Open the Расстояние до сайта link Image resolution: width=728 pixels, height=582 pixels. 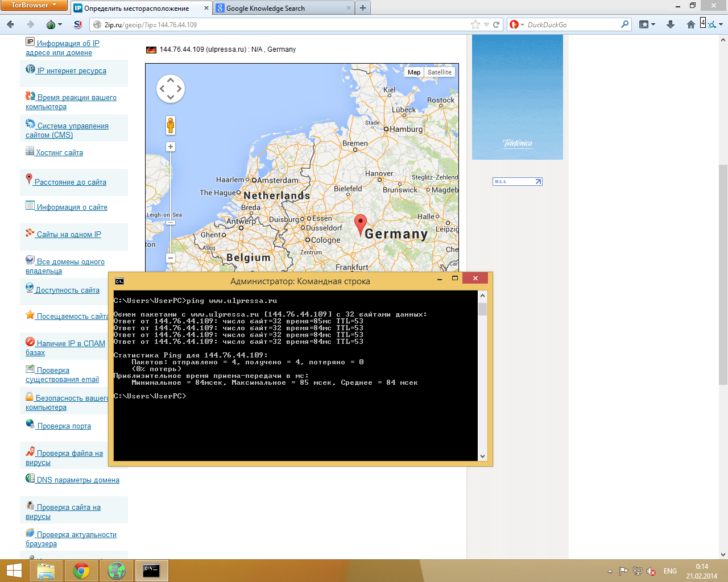[x=71, y=182]
